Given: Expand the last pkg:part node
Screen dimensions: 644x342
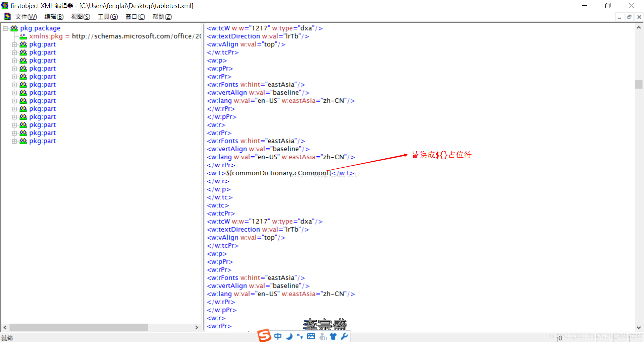Looking at the screenshot, I should click(14, 141).
